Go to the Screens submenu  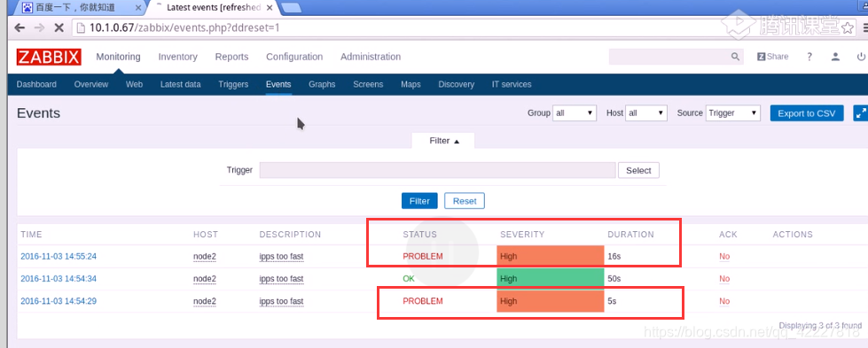tap(368, 84)
